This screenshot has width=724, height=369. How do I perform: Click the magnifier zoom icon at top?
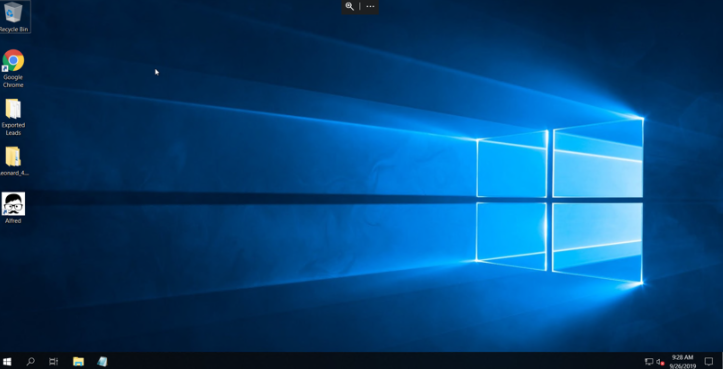coord(350,6)
